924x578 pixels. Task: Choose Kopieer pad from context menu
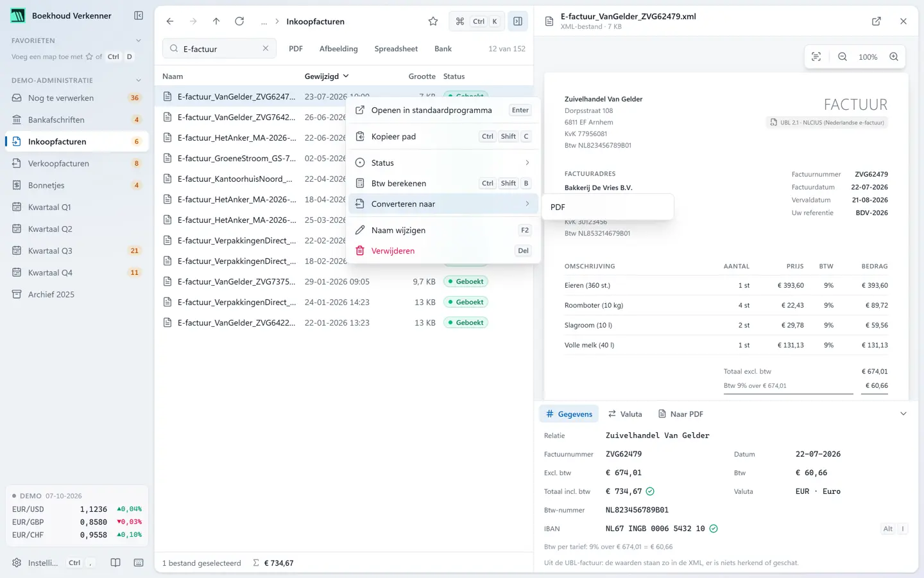click(444, 136)
